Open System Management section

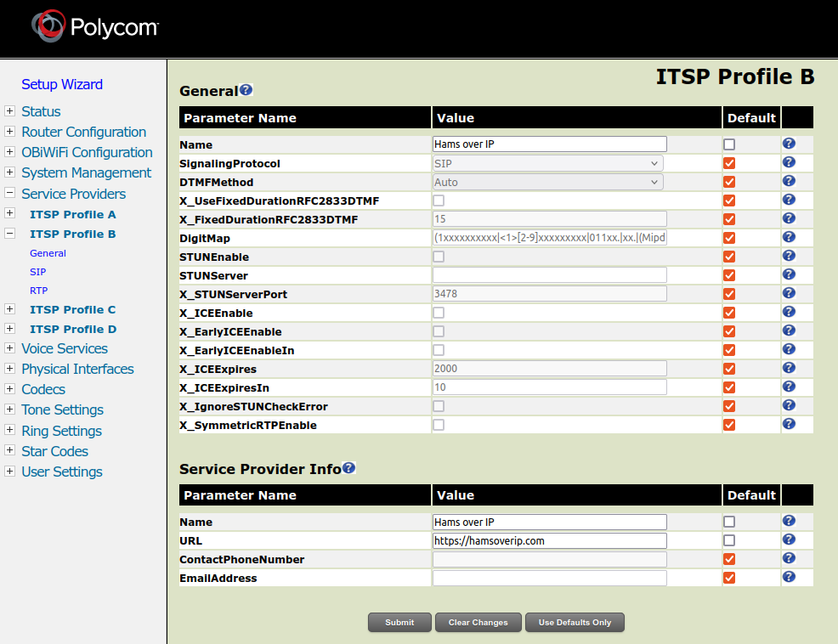tap(86, 172)
